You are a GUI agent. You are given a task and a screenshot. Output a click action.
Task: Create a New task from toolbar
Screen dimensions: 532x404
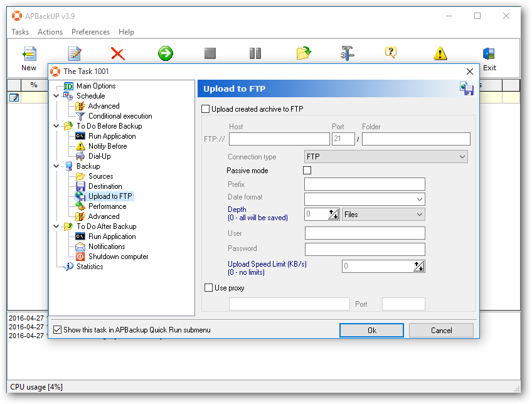click(29, 58)
